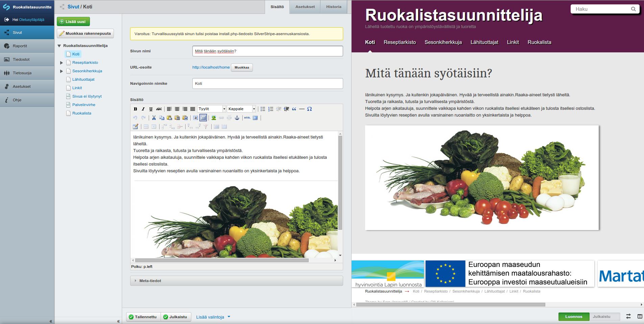Click the Muokkaa rakennepuuta button
The height and width of the screenshot is (324, 644).
(x=86, y=33)
